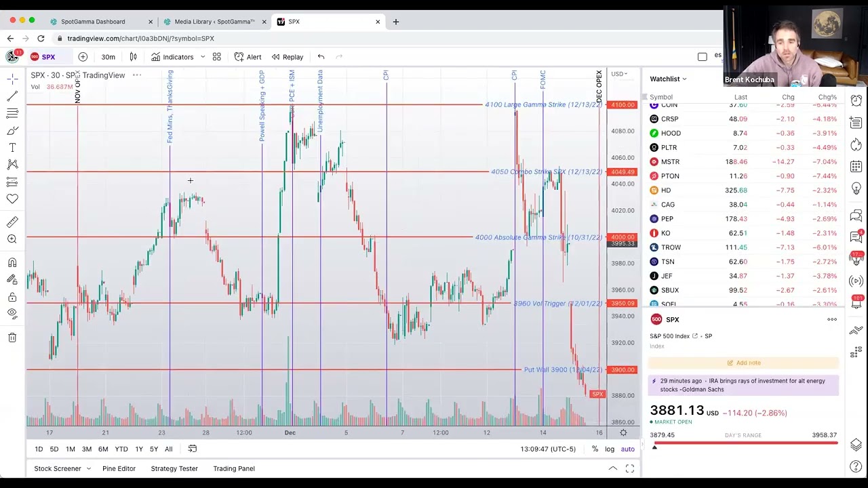Activate the zoom in tool
Viewport: 868px width, 488px height.
pos(12,239)
